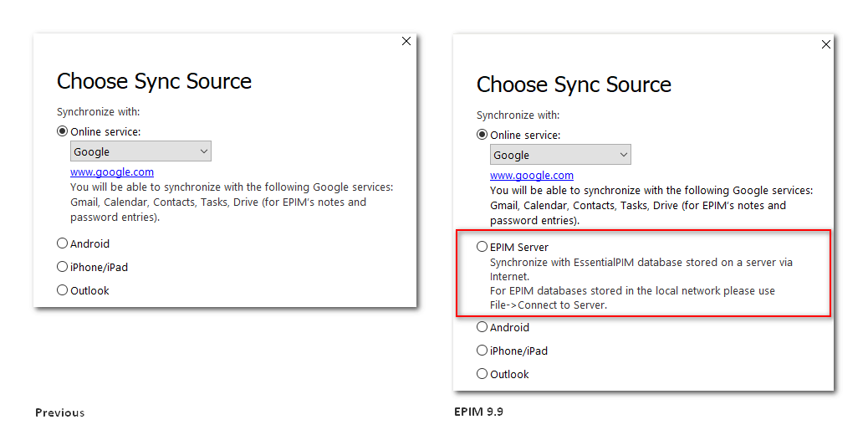868x425 pixels.
Task: Open www.google.com link in Previous dialog
Action: (112, 172)
